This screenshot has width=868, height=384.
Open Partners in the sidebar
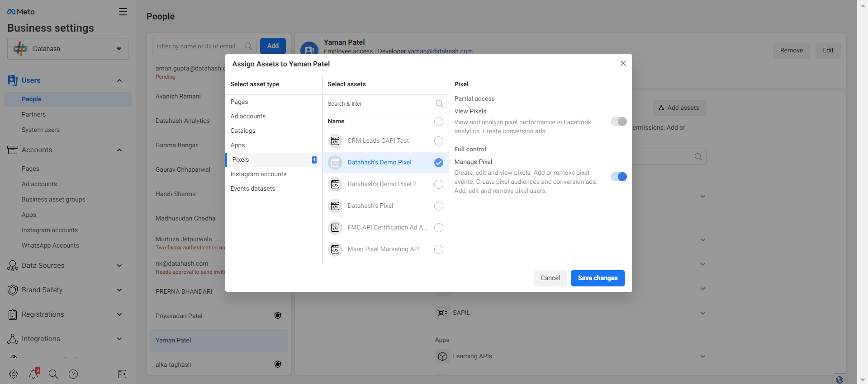[33, 115]
